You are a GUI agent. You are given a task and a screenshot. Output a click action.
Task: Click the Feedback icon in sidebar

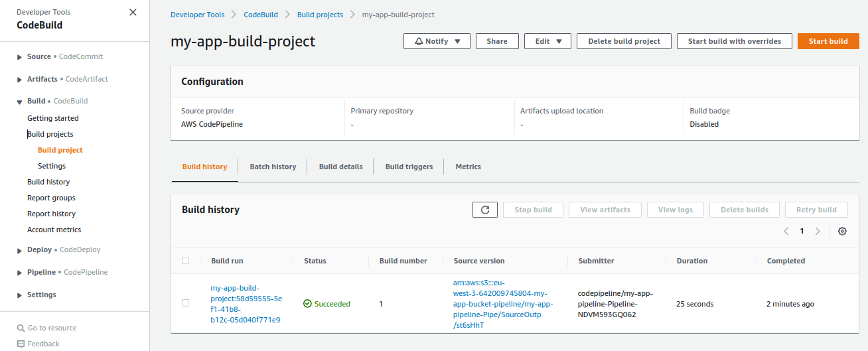21,344
